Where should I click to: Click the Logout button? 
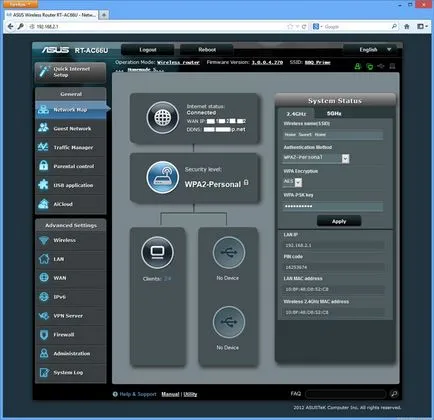(x=148, y=50)
